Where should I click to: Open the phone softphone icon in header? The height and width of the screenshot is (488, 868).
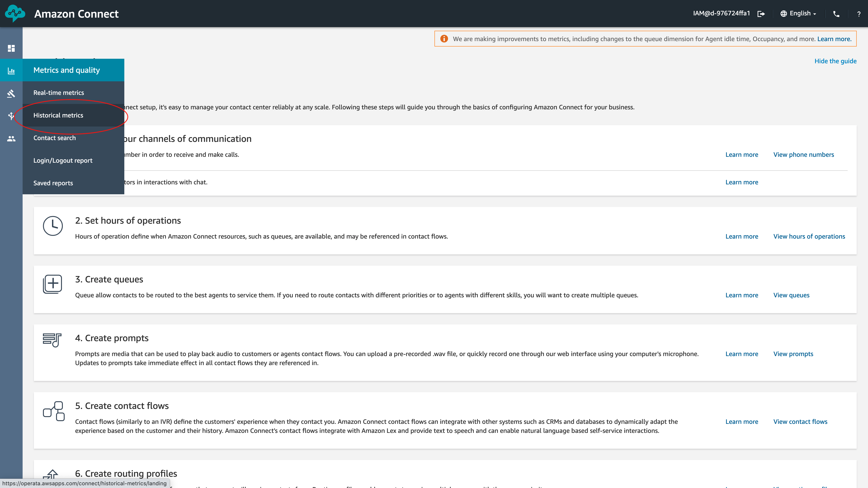pos(836,14)
